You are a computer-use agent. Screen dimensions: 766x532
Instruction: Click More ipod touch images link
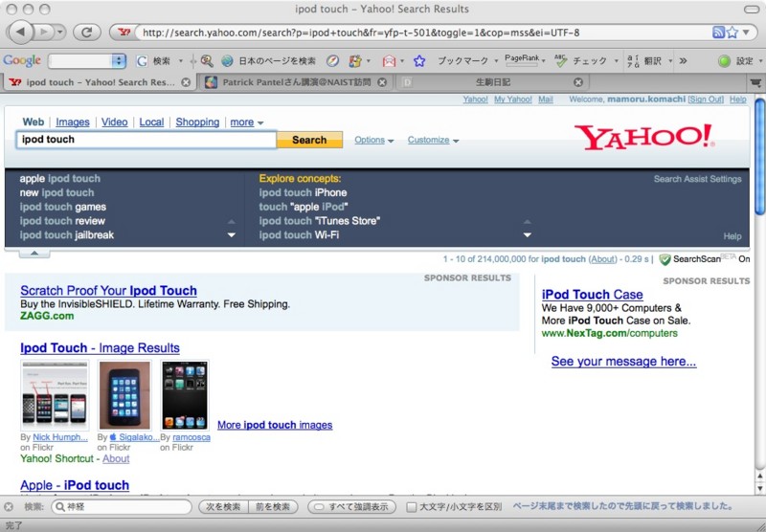[275, 425]
